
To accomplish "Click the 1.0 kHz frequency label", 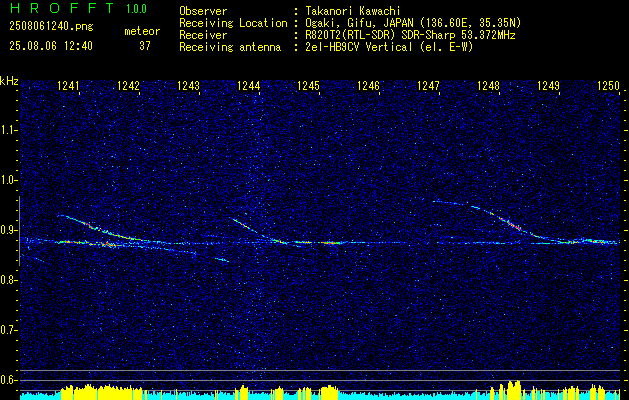I will (x=7, y=181).
